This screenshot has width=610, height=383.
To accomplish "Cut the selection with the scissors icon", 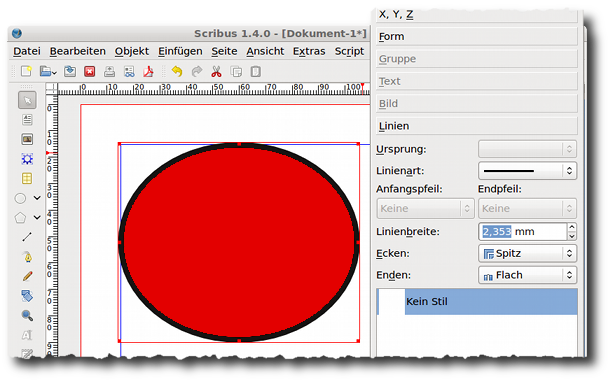I will coord(216,71).
